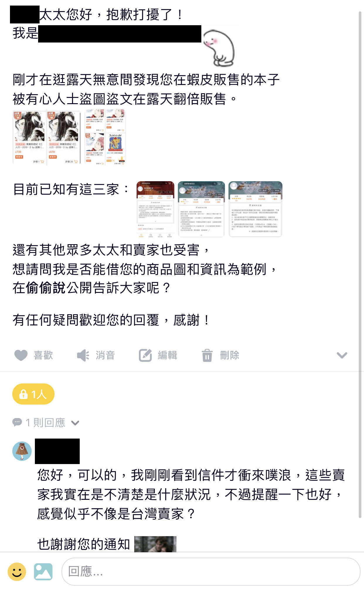This screenshot has width=364, height=591.
Task: Mute the plurk via the megaphone icon
Action: (83, 355)
